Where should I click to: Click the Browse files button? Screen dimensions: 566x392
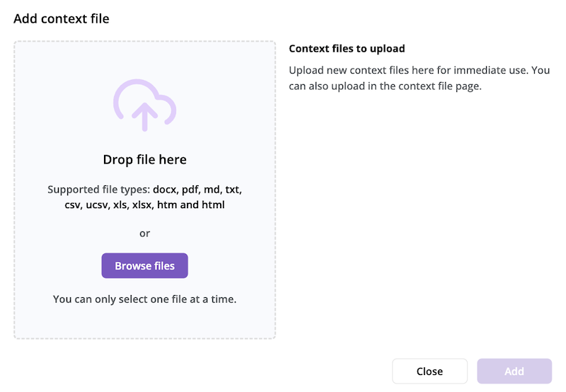[144, 265]
